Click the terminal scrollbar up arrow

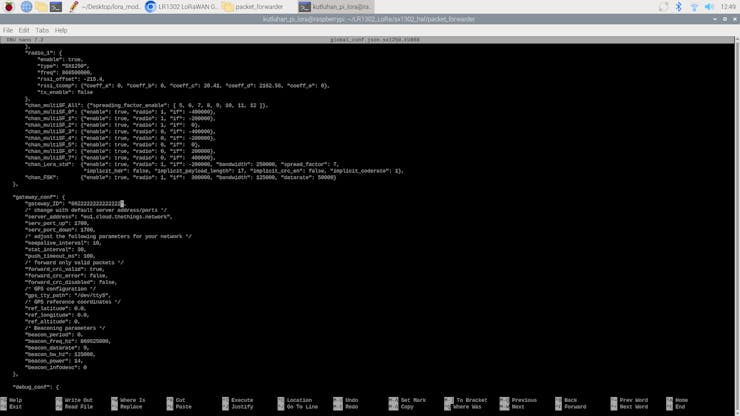[737, 40]
